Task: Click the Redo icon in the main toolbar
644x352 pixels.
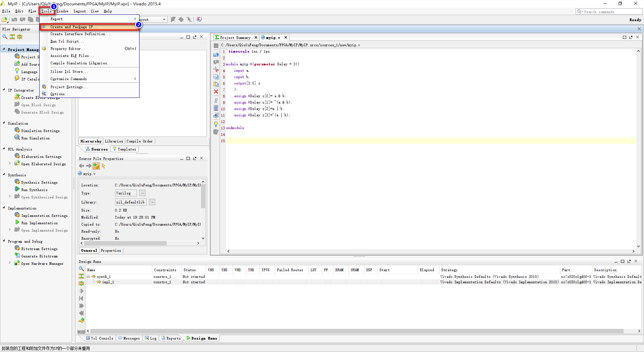Action: click(x=22, y=19)
